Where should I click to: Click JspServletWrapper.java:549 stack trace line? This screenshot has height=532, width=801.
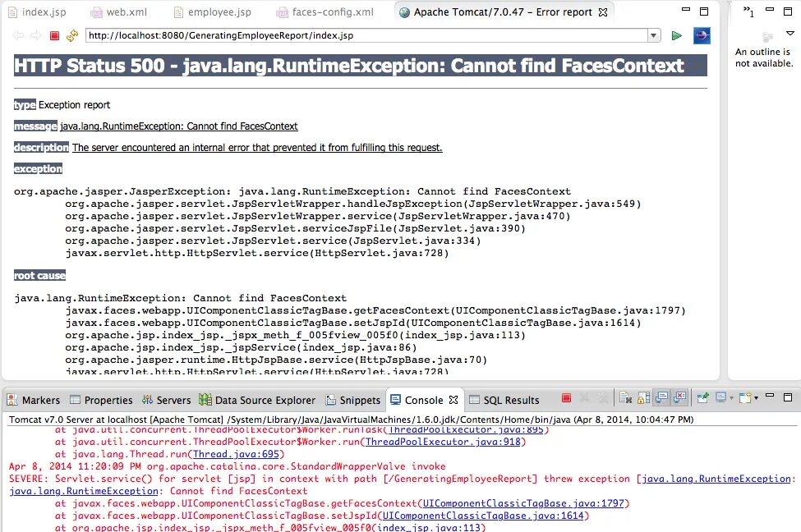pos(352,204)
